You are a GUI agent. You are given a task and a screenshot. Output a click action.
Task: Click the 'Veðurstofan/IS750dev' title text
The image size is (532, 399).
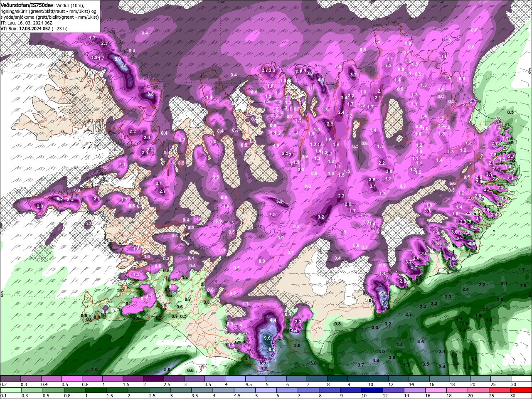[x=26, y=5]
